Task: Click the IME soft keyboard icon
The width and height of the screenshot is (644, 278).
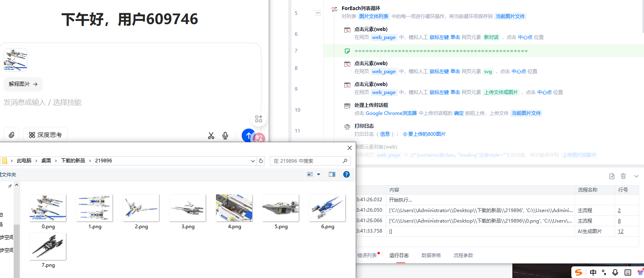Action: tap(628, 272)
